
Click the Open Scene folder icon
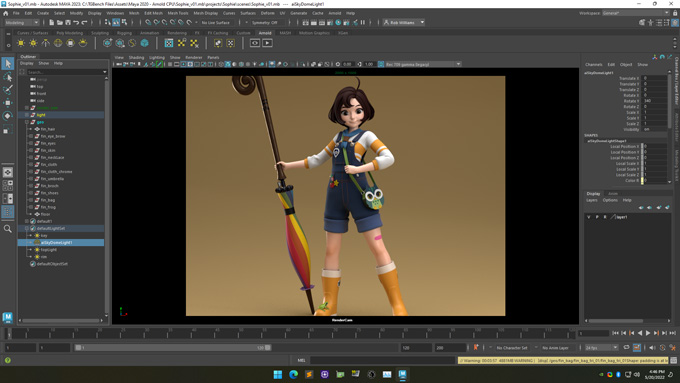(60, 23)
